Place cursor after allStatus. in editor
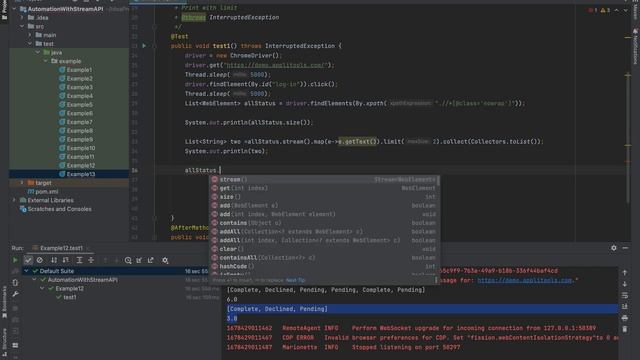The width and height of the screenshot is (640, 360). pos(219,170)
